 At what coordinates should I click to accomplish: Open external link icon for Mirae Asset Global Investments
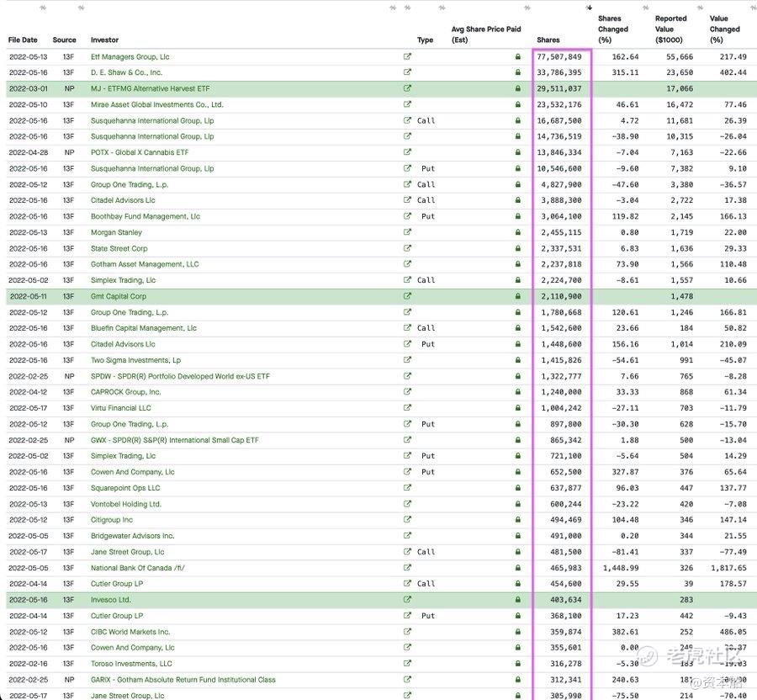click(407, 104)
